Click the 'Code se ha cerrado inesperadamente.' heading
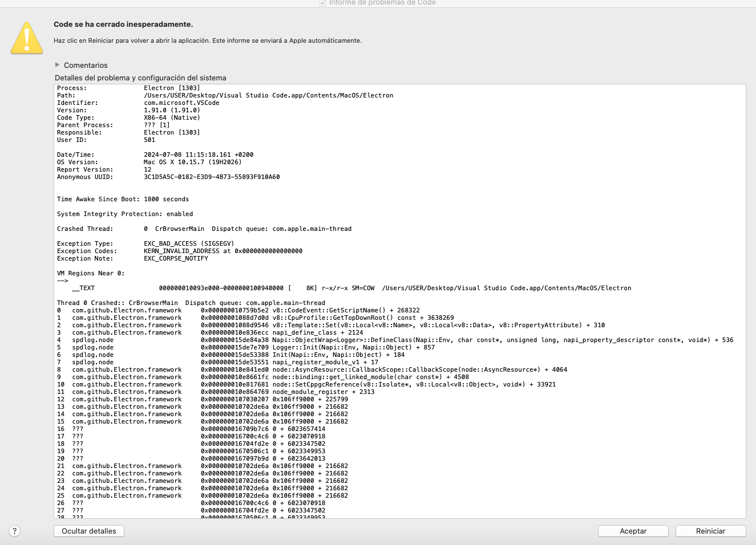The height and width of the screenshot is (545, 756). 123,24
